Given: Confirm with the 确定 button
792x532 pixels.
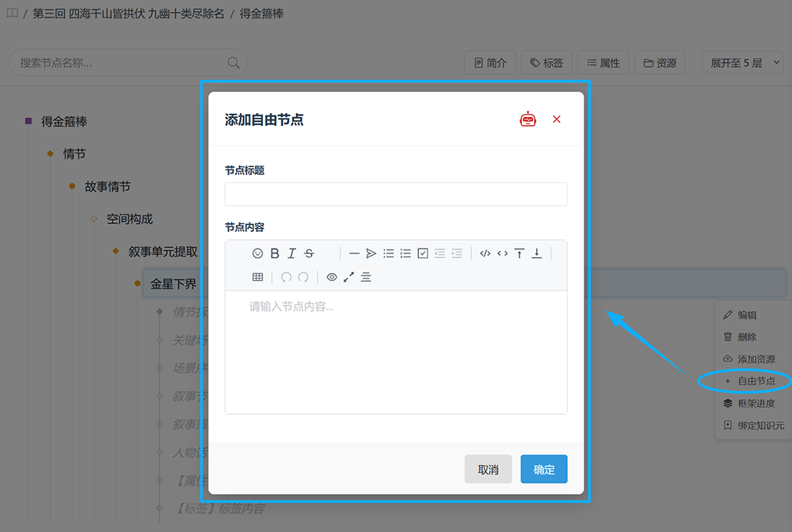Looking at the screenshot, I should pyautogui.click(x=544, y=469).
